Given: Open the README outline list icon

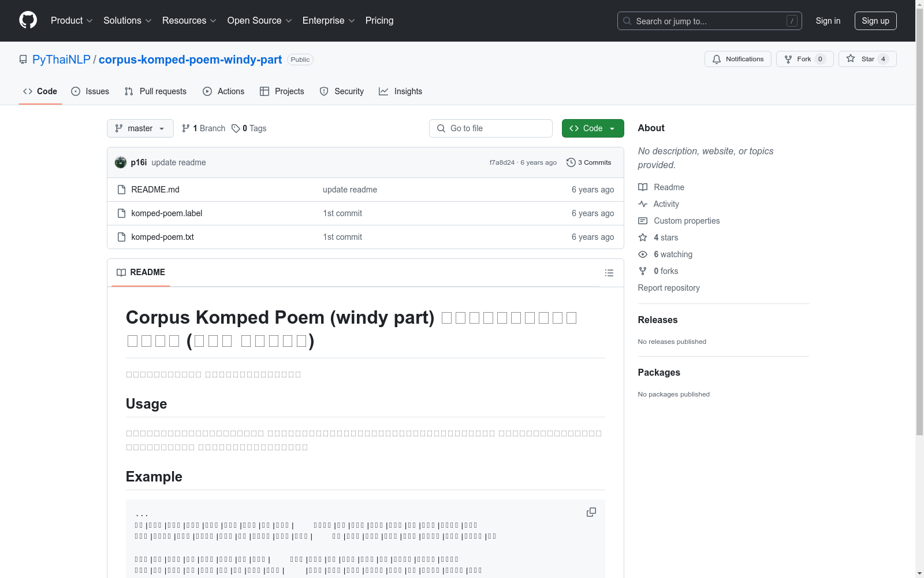Looking at the screenshot, I should (609, 273).
